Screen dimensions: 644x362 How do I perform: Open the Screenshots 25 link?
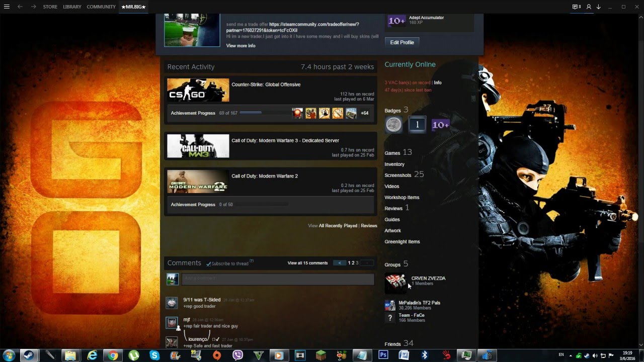pyautogui.click(x=404, y=174)
